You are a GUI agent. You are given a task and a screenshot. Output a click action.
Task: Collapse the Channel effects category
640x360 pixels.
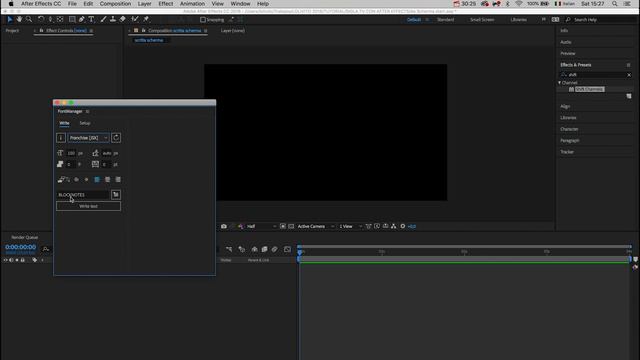(x=560, y=82)
